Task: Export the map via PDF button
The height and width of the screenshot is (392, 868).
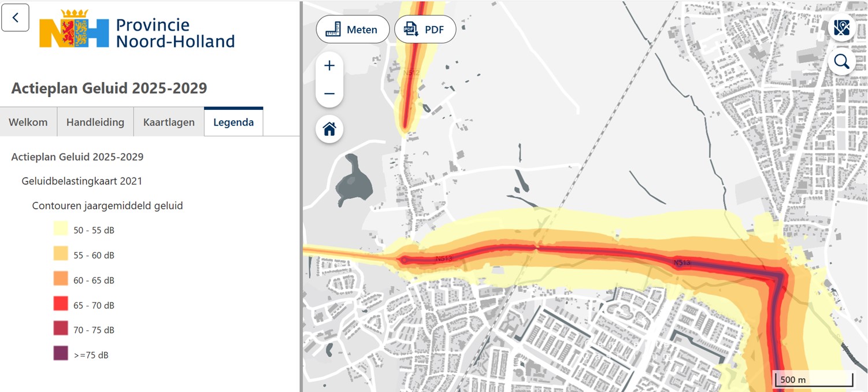Action: pos(425,29)
